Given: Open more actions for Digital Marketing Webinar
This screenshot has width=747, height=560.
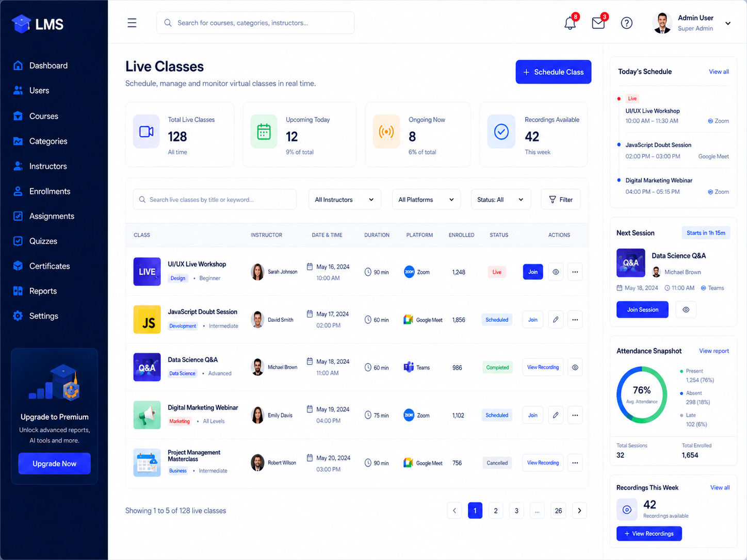Looking at the screenshot, I should [x=575, y=415].
